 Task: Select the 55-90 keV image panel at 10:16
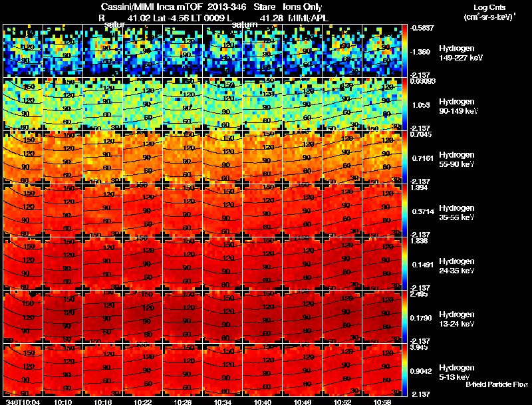click(103, 158)
